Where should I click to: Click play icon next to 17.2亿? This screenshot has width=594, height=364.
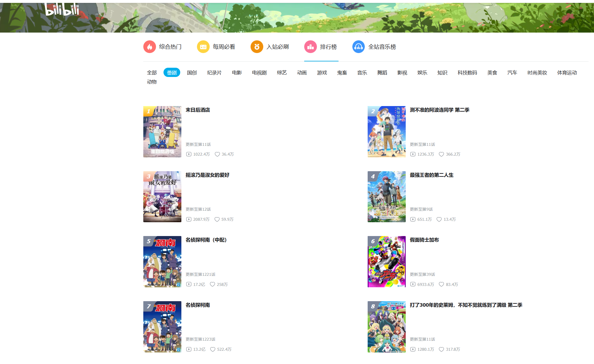point(189,284)
